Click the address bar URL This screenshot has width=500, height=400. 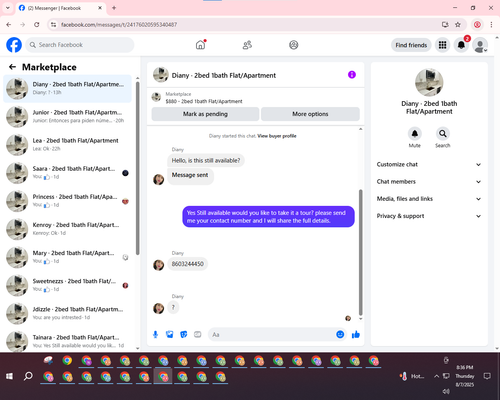click(119, 25)
